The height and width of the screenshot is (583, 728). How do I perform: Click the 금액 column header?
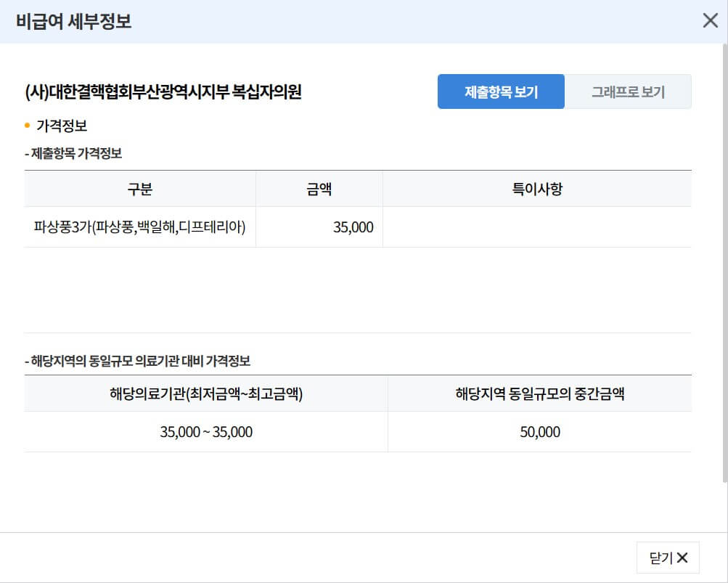point(319,189)
